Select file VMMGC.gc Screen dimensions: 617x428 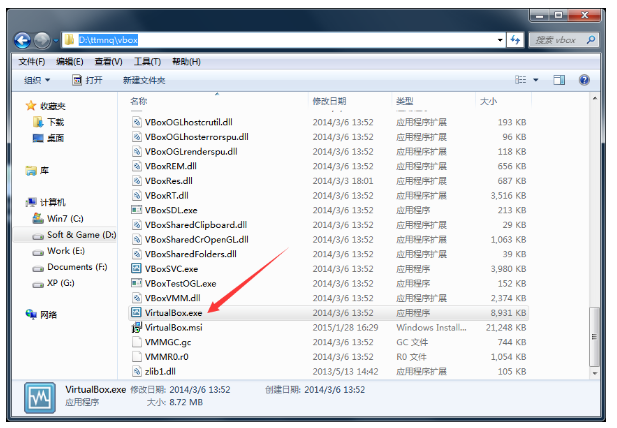(x=168, y=342)
